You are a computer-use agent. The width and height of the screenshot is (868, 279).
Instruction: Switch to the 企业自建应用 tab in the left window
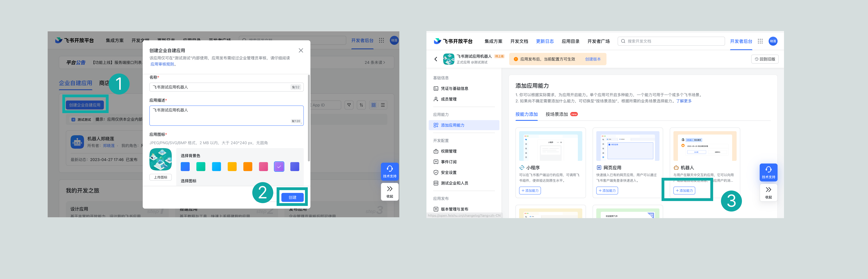tap(75, 83)
